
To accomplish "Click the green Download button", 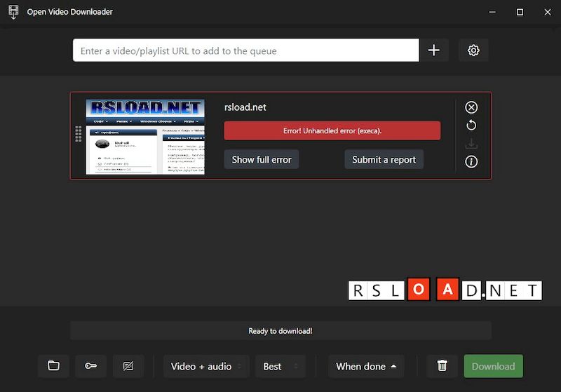I will [494, 366].
